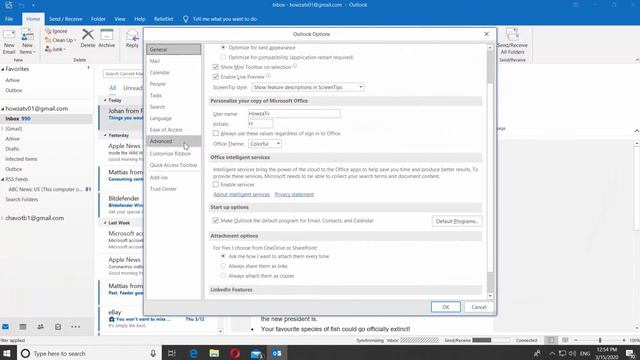Select Optimize for best appearance radio

223,47
